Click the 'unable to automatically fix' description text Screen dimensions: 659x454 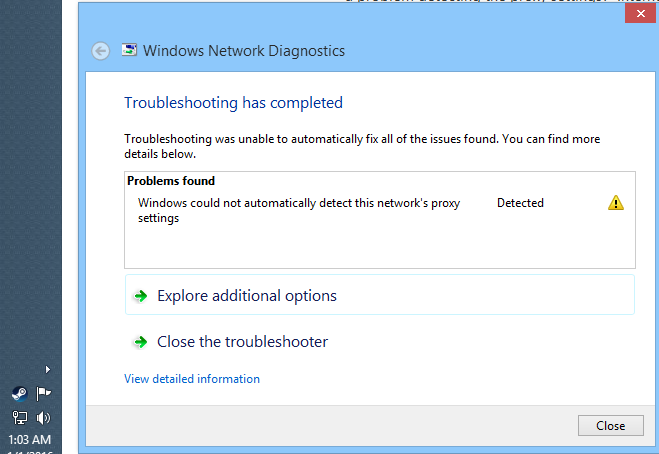(362, 146)
